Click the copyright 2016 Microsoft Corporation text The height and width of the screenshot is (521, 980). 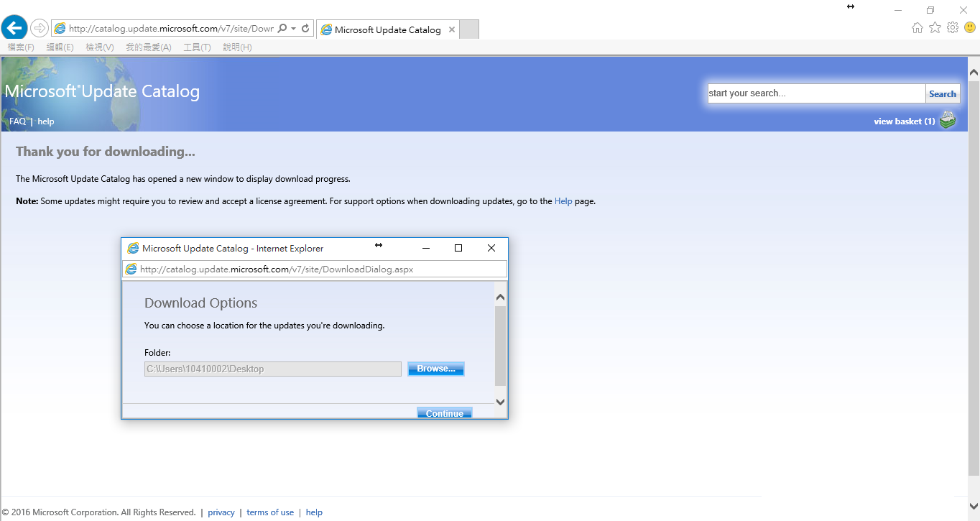[98, 512]
